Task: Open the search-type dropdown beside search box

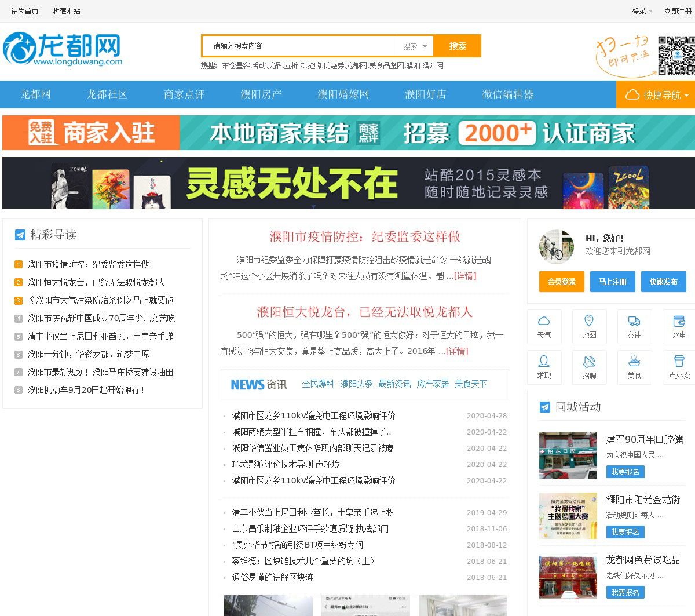Action: coord(415,46)
